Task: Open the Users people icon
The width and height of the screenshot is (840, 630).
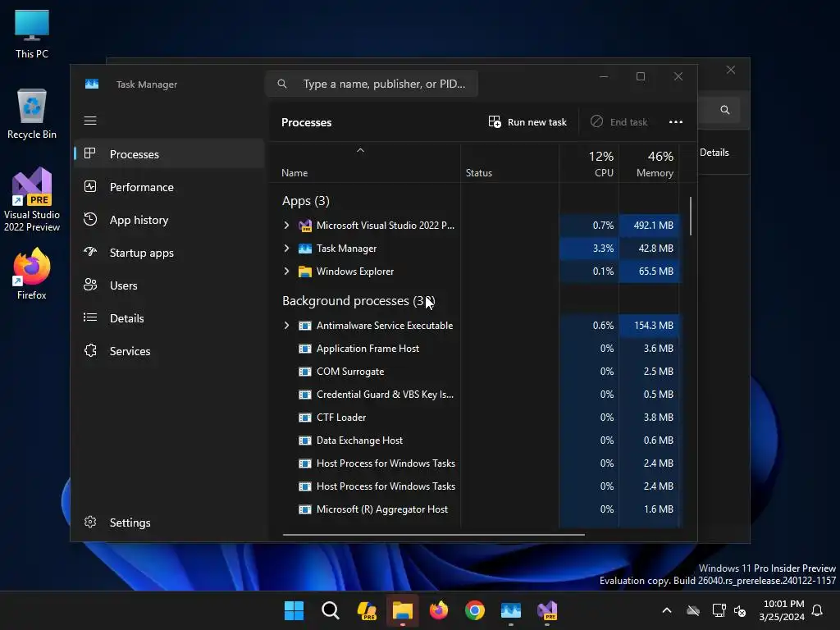Action: tap(90, 285)
